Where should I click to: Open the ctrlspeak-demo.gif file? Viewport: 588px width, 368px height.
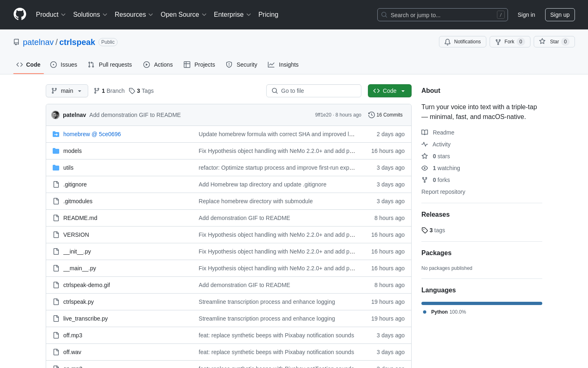click(x=87, y=285)
